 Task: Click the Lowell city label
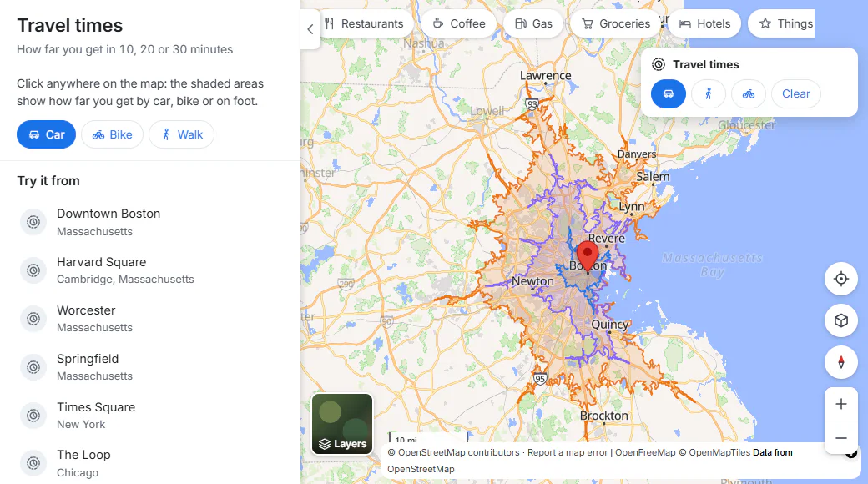(487, 111)
